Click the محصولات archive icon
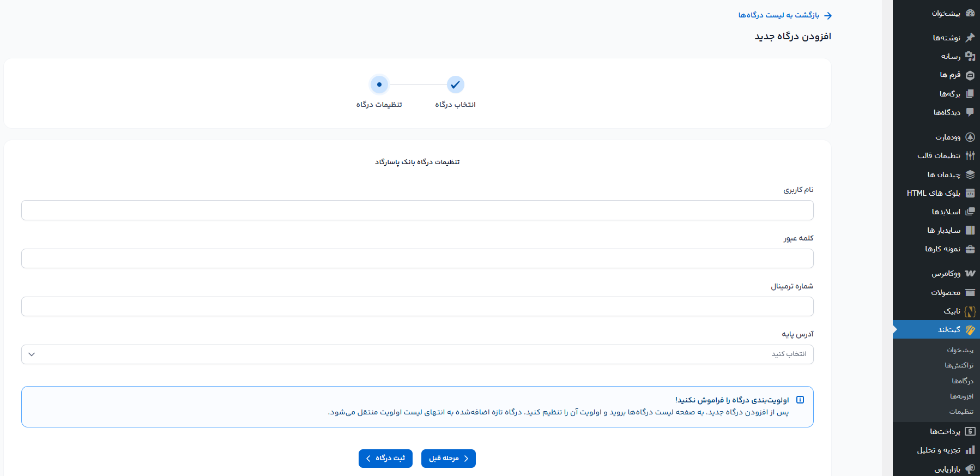 click(x=970, y=292)
